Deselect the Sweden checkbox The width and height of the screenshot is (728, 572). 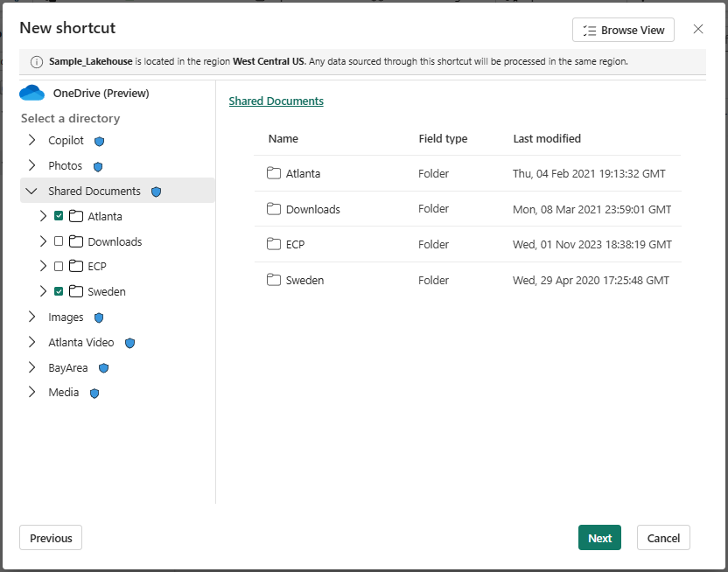tap(59, 291)
